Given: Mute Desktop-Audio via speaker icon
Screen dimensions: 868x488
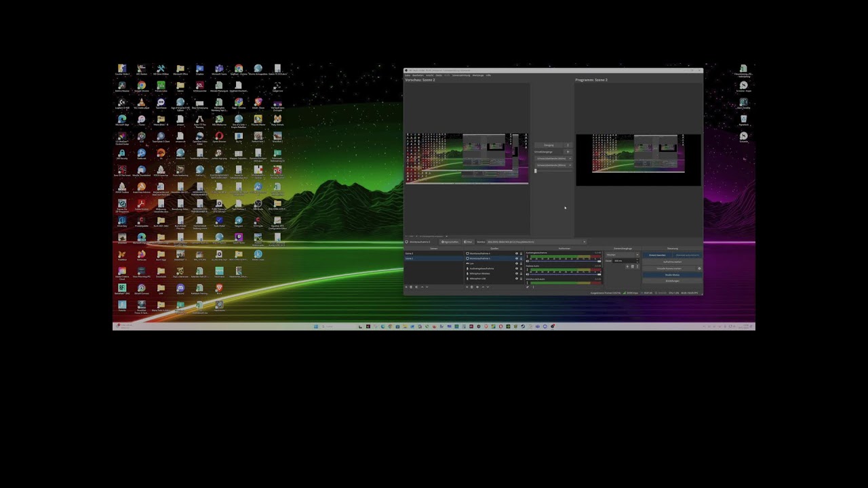Looking at the screenshot, I should pos(528,274).
